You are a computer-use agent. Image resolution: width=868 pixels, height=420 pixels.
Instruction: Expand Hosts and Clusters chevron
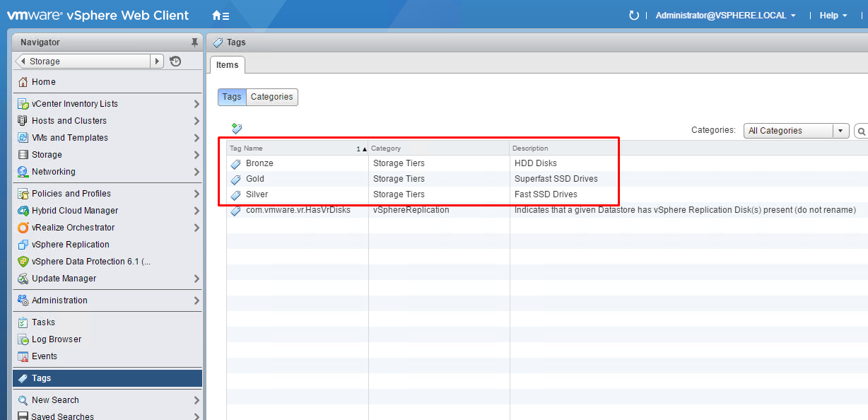pyautogui.click(x=197, y=121)
